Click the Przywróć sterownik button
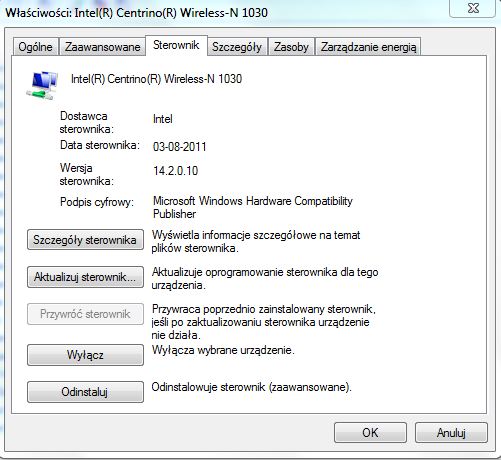The height and width of the screenshot is (460, 501). coord(85,314)
